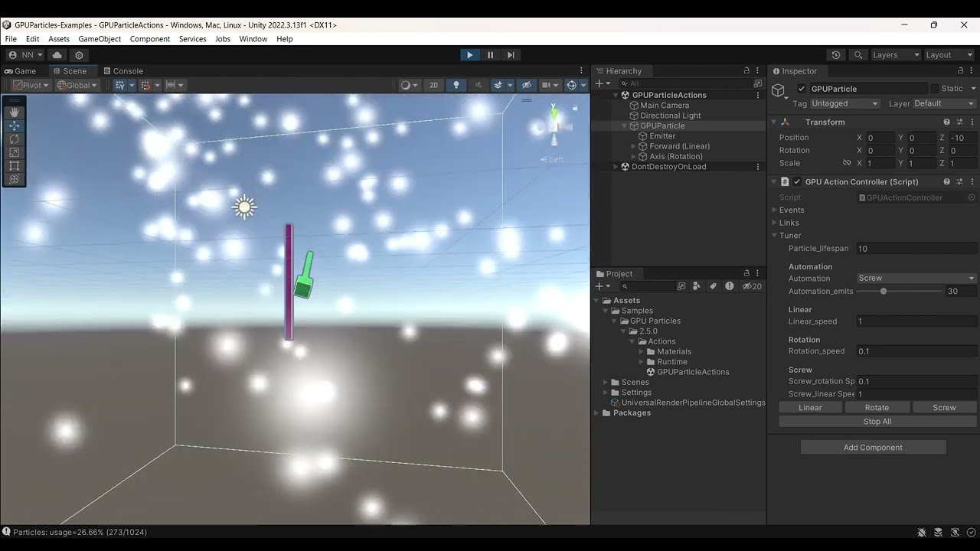Open the Layers dropdown in toolbar

[895, 55]
